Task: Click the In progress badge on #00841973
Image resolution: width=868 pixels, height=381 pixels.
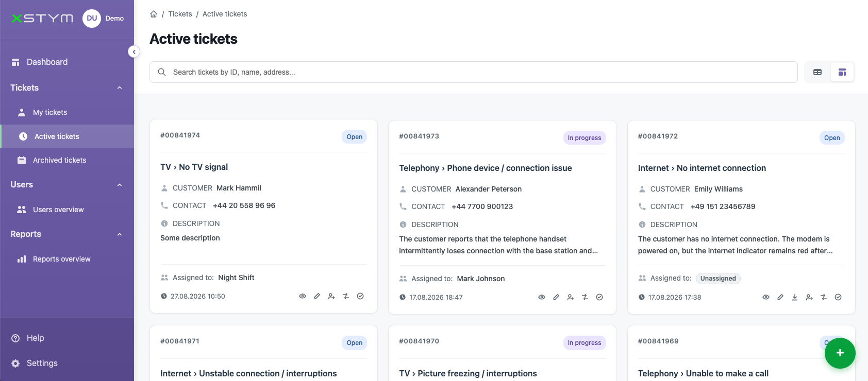Action: click(585, 138)
